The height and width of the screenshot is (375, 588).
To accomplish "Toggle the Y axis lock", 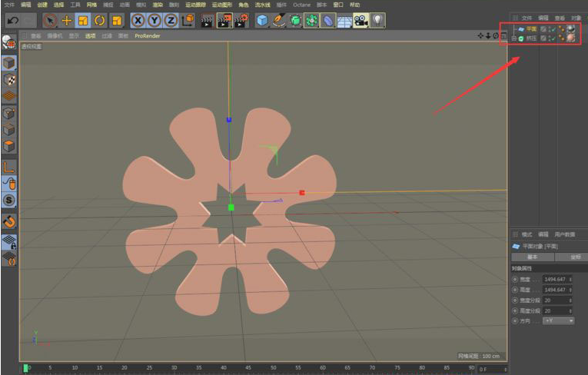I will 154,21.
